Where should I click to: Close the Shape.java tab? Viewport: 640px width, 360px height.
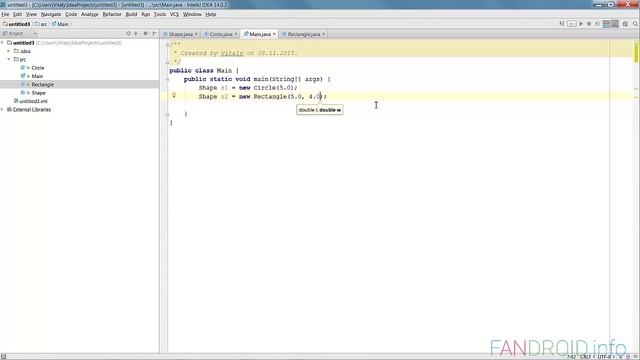196,34
